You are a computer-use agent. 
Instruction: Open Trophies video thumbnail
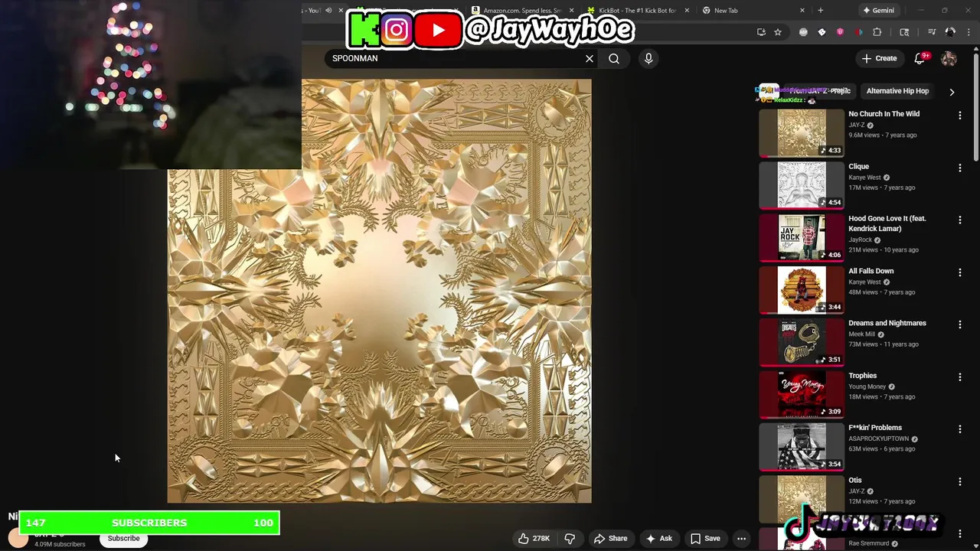tap(802, 395)
